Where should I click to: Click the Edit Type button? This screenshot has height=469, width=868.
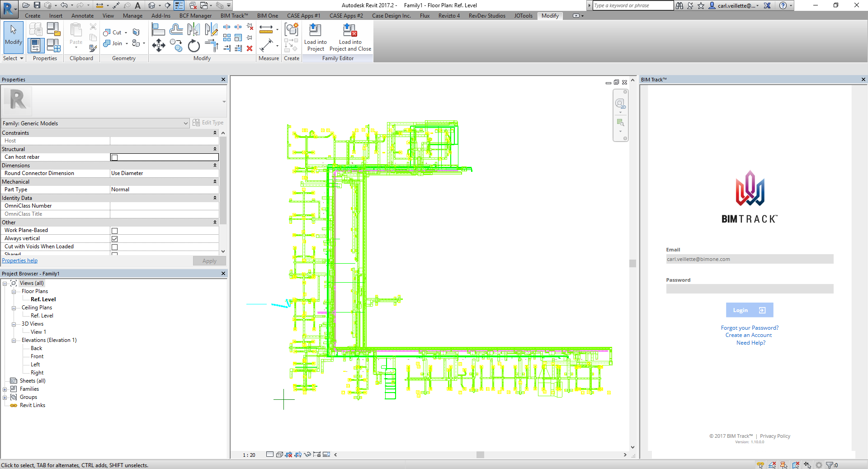click(x=208, y=123)
